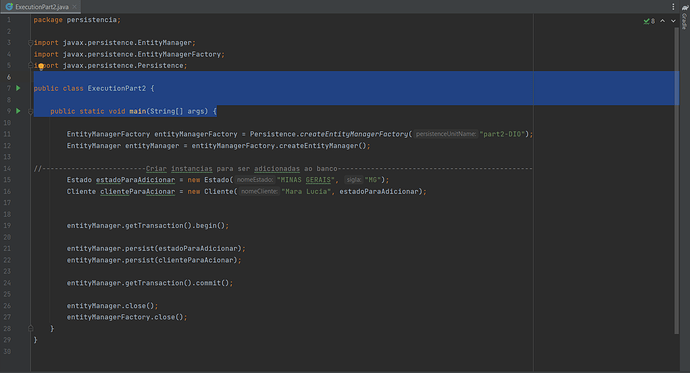Collapse the import statements fold region
The height and width of the screenshot is (373, 690).
click(x=30, y=43)
